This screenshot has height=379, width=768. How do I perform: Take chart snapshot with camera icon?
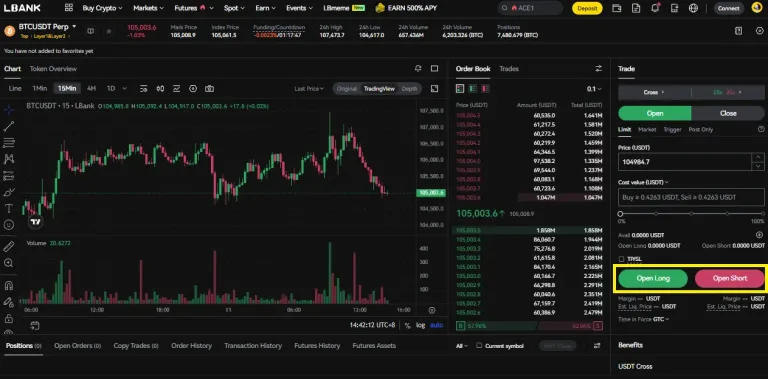point(209,89)
